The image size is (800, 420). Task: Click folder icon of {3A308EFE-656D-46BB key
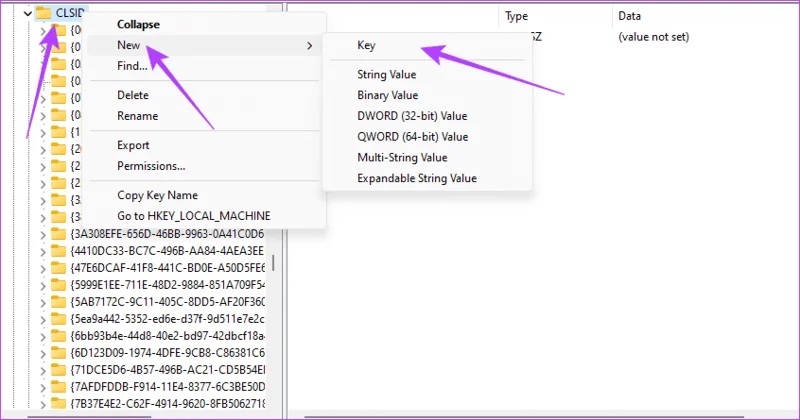pos(59,234)
